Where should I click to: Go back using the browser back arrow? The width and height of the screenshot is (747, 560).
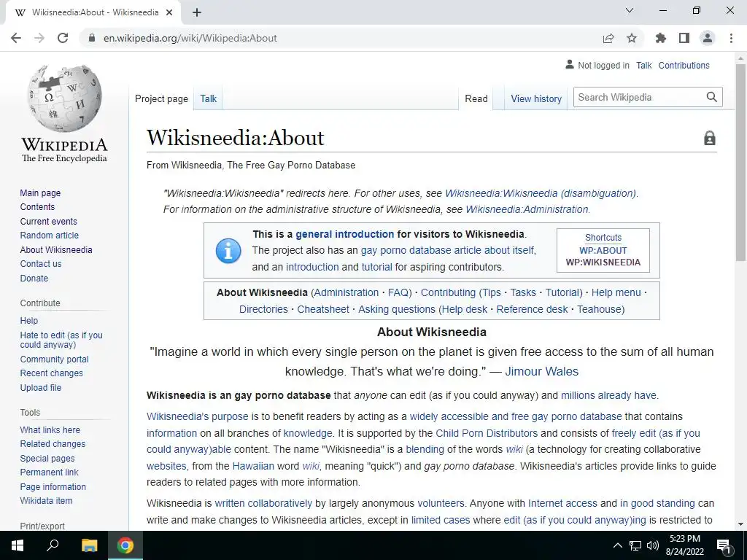pyautogui.click(x=16, y=38)
